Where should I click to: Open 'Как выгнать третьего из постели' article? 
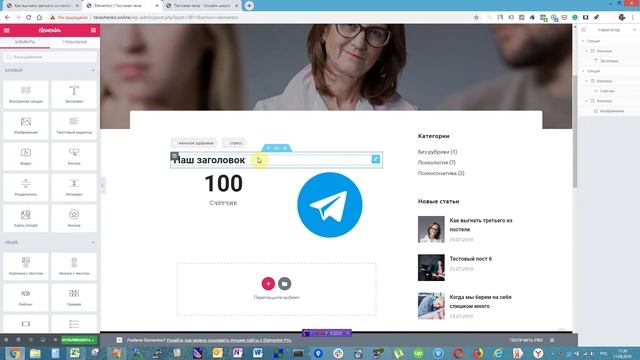[x=481, y=225]
